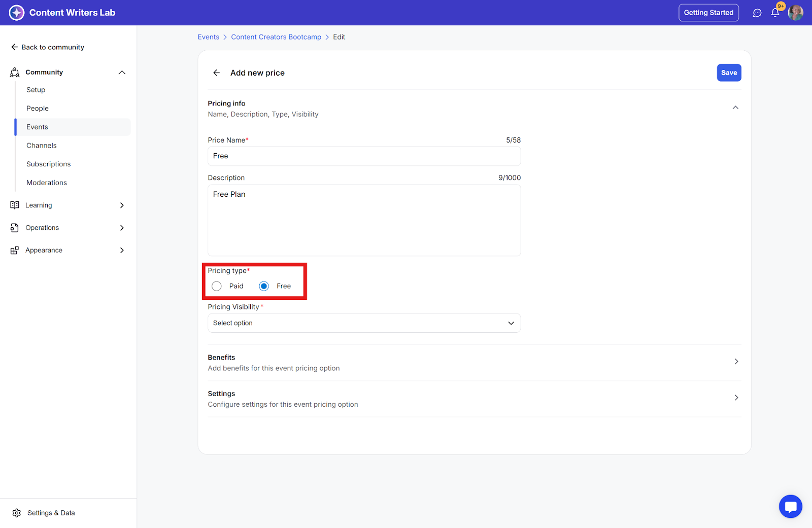Click the Appearance menu label

pyautogui.click(x=44, y=250)
